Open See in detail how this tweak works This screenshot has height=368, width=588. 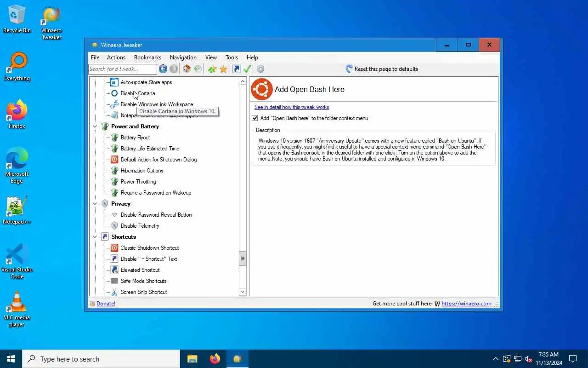point(292,107)
